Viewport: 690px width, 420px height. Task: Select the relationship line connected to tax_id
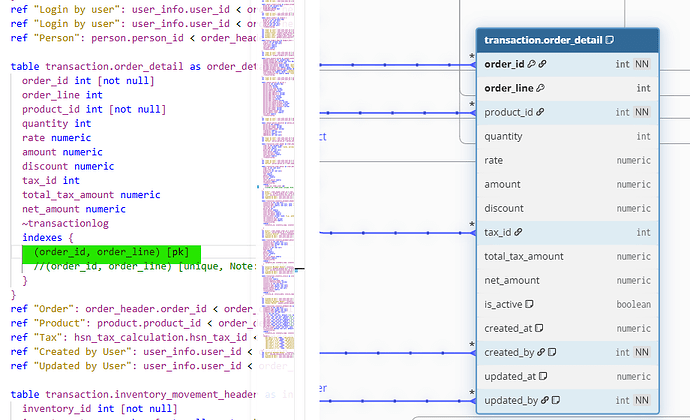[397, 232]
